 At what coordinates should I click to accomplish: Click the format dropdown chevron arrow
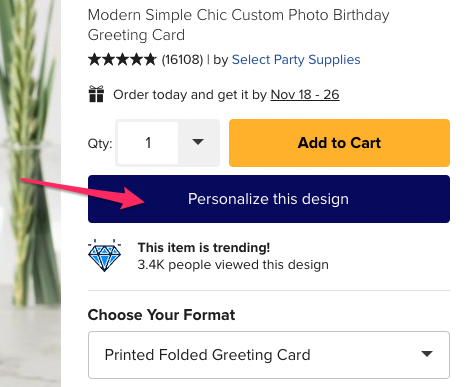427,354
